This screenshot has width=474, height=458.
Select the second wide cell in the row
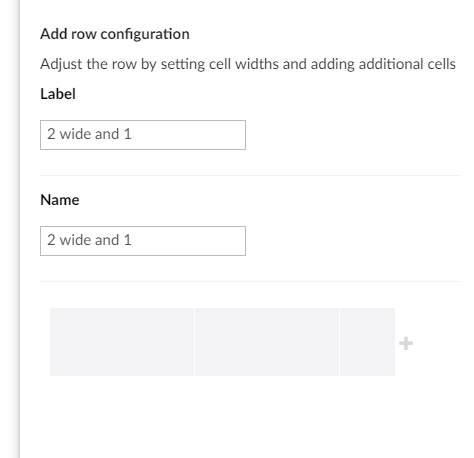coord(267,342)
